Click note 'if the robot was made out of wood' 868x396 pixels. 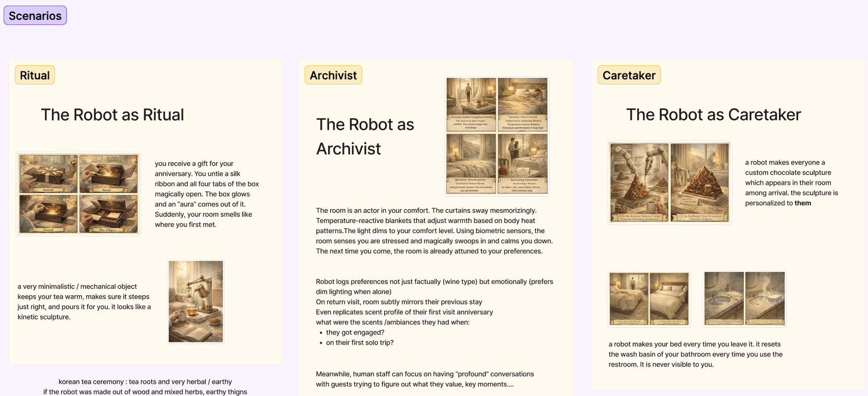[x=145, y=392]
